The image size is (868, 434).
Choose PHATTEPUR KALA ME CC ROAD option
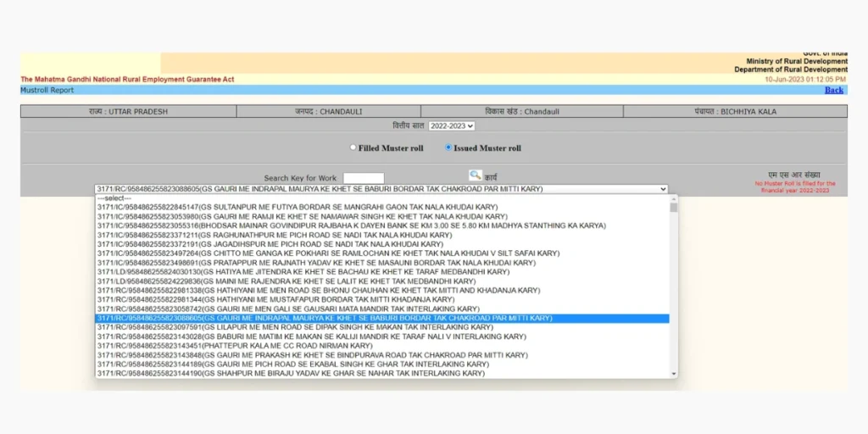(382, 346)
